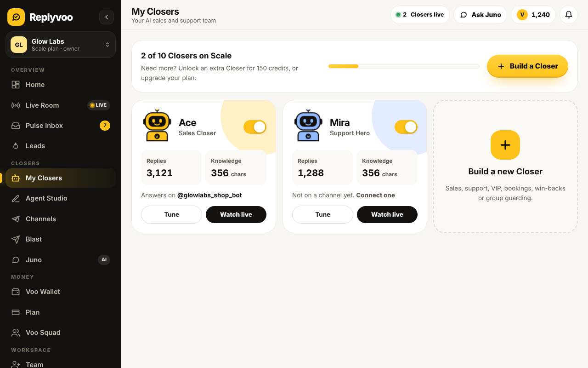Open the Agent Studio pencil icon

tap(16, 198)
